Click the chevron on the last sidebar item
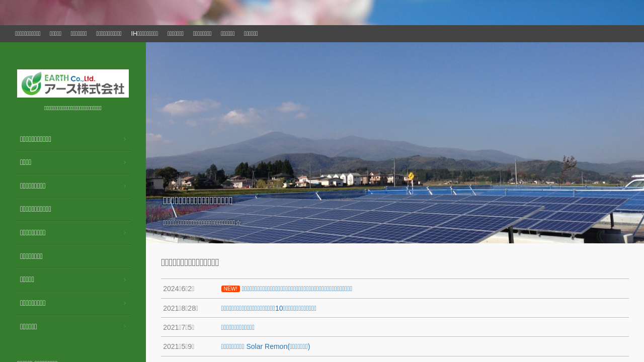Screen dimensions: 644x362 pos(125,327)
